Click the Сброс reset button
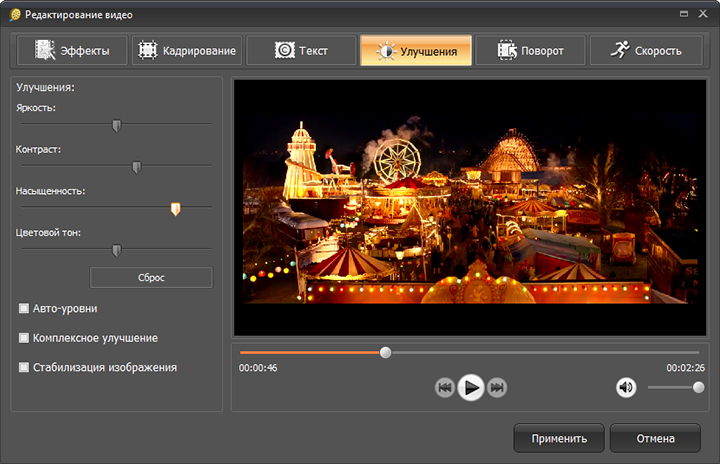720x464 pixels. pyautogui.click(x=151, y=277)
